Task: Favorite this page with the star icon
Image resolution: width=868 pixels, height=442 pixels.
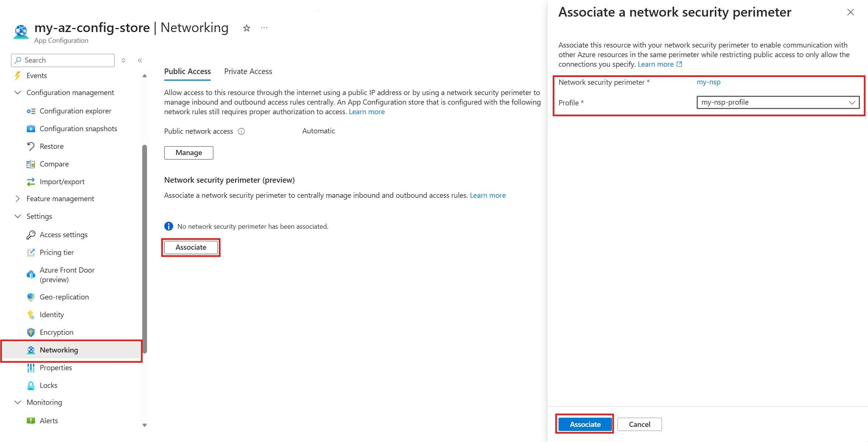Action: pyautogui.click(x=246, y=28)
